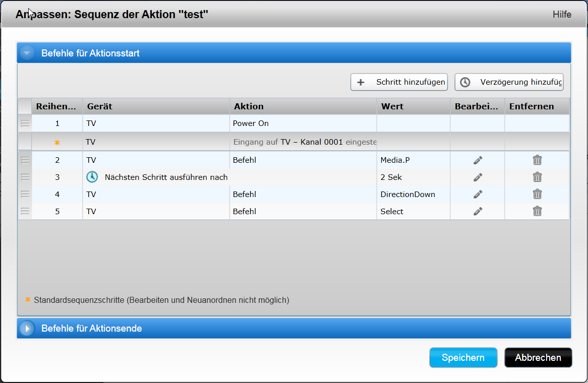588x383 pixels.
Task: Collapse the Befehle für Aktionsstart section
Action: coord(27,53)
